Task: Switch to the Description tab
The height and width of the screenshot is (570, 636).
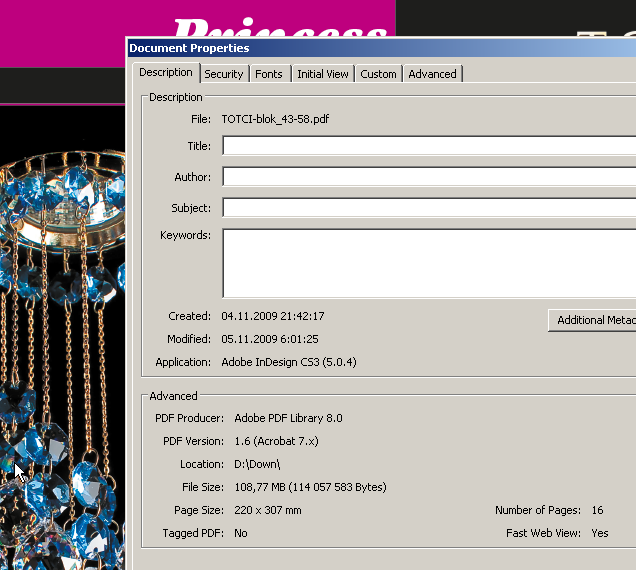Action: (x=166, y=72)
